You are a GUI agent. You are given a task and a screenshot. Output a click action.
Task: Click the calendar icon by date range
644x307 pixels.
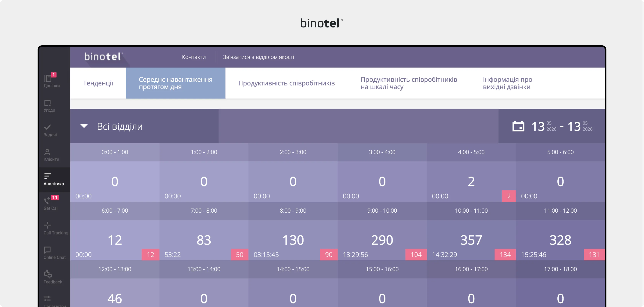518,126
